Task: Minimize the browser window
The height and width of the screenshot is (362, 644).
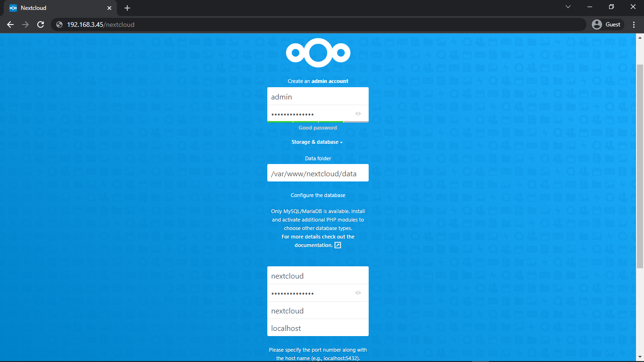Action: click(590, 7)
